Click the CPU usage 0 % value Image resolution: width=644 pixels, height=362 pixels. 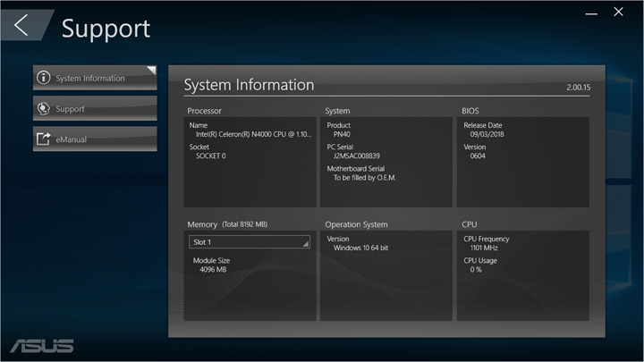click(476, 270)
